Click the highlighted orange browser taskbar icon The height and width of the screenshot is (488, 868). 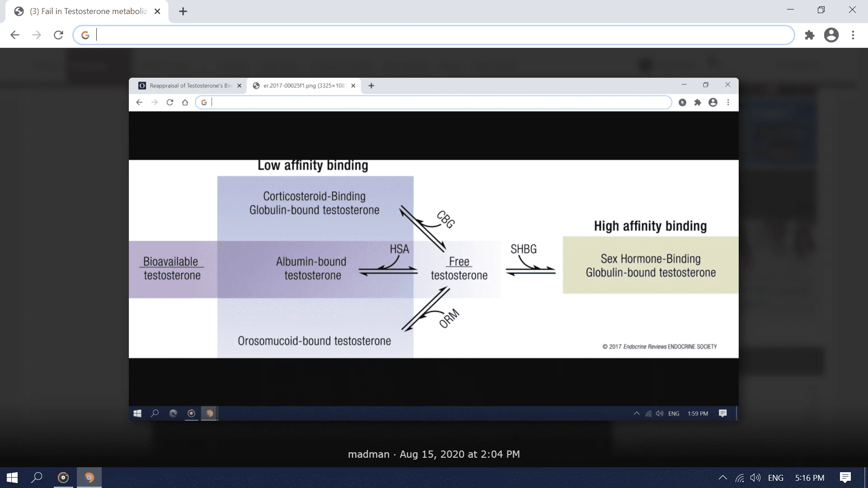(x=89, y=478)
